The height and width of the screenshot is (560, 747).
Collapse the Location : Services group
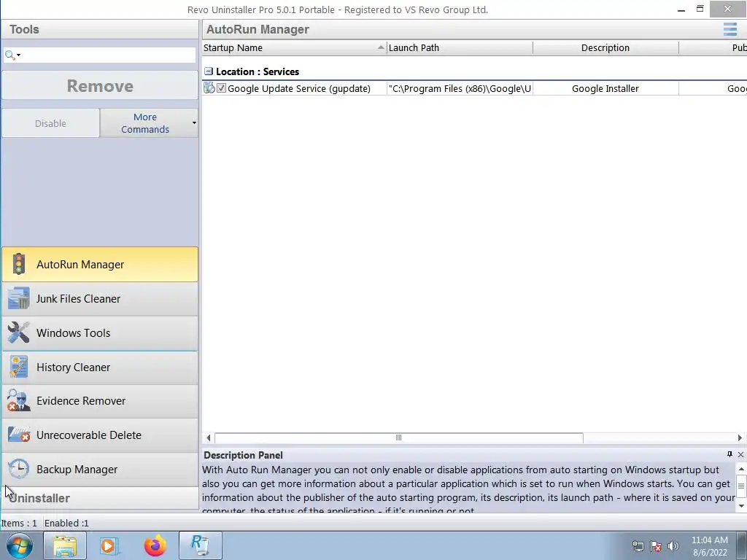[x=208, y=71]
